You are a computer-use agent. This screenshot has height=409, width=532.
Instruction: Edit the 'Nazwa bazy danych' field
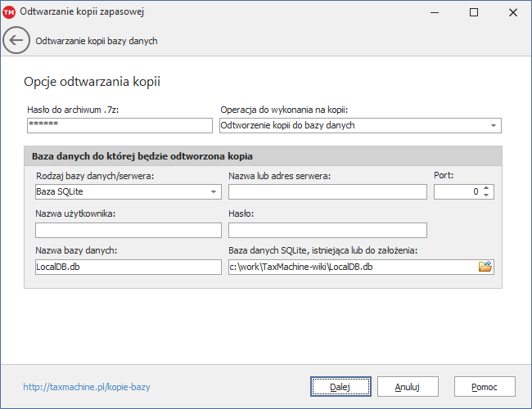coord(128,267)
